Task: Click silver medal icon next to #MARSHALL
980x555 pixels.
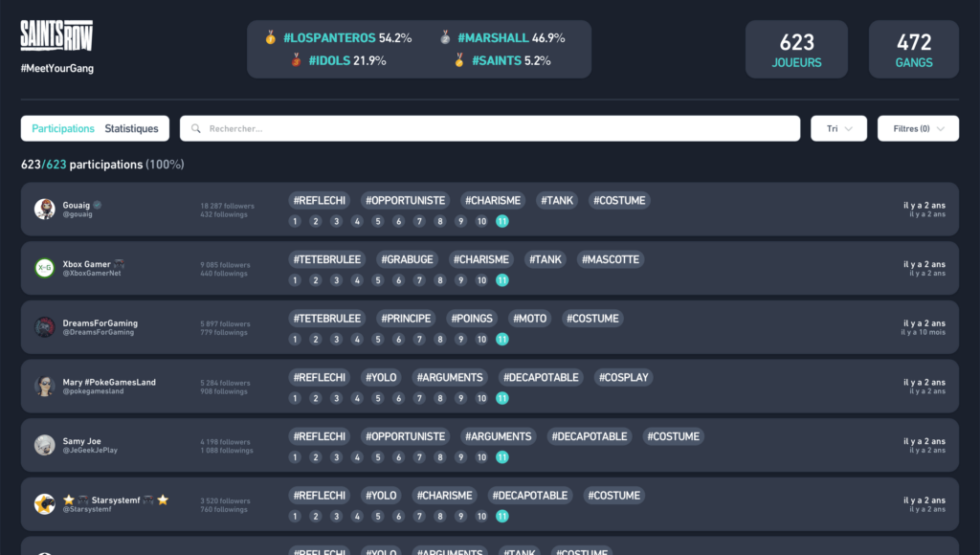Action: [x=445, y=37]
